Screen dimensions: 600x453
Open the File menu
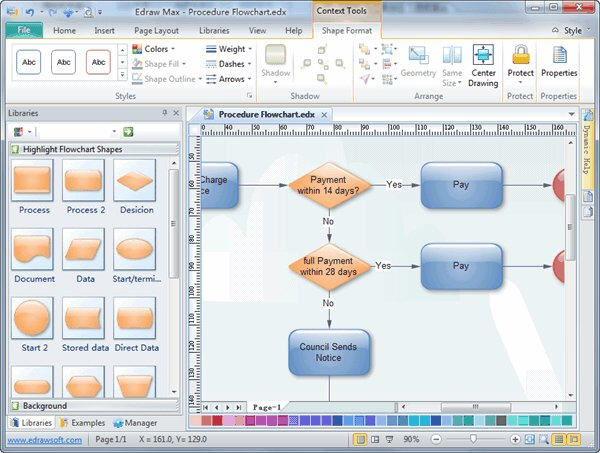(x=22, y=30)
